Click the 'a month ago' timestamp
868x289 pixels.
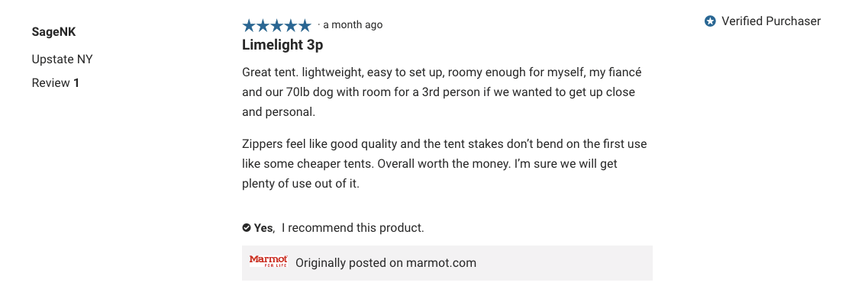(x=353, y=25)
